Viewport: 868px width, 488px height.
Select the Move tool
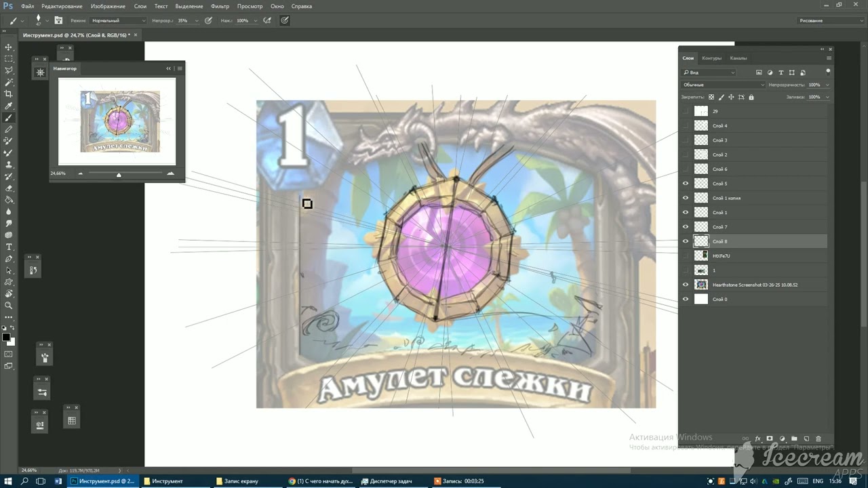[x=9, y=47]
